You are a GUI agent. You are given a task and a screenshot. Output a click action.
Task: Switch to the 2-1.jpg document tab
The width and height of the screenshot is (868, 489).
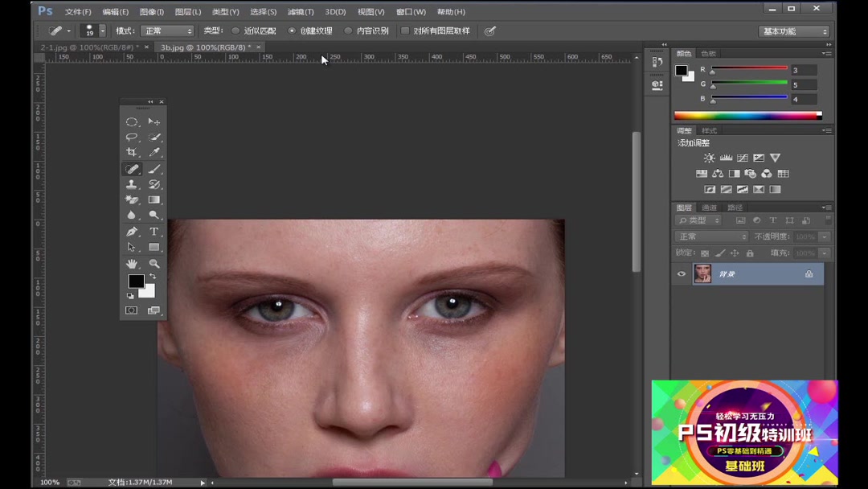pos(89,47)
